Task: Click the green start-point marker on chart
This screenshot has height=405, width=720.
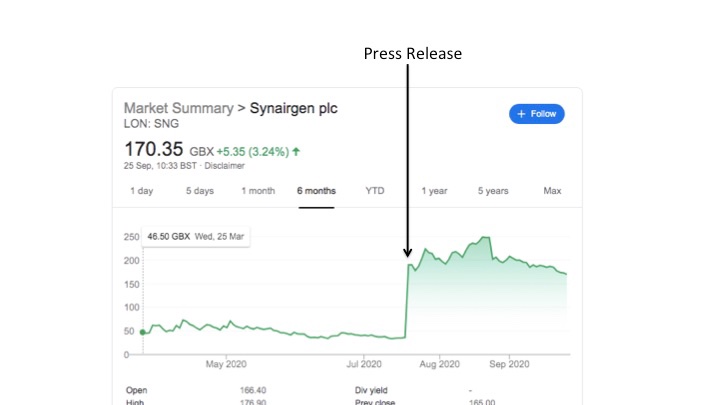Action: 143,332
